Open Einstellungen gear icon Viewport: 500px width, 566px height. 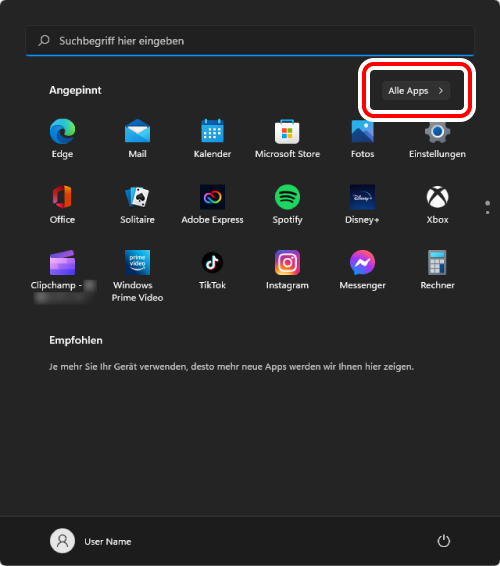click(438, 131)
